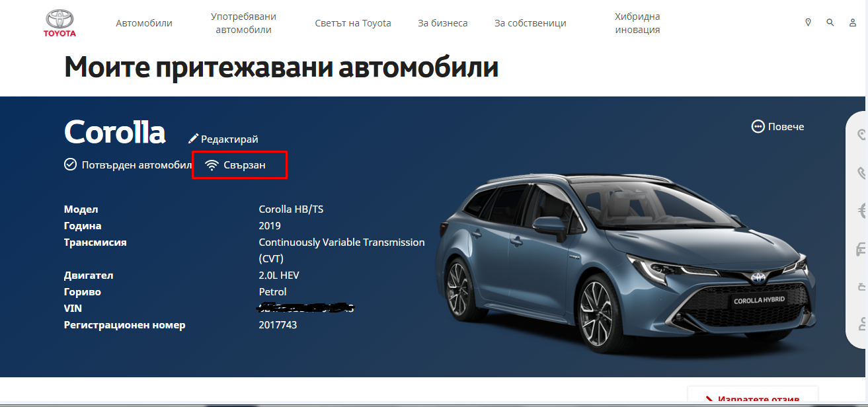Open Светът на Toyota menu
This screenshot has height=407, width=868.
pos(353,23)
